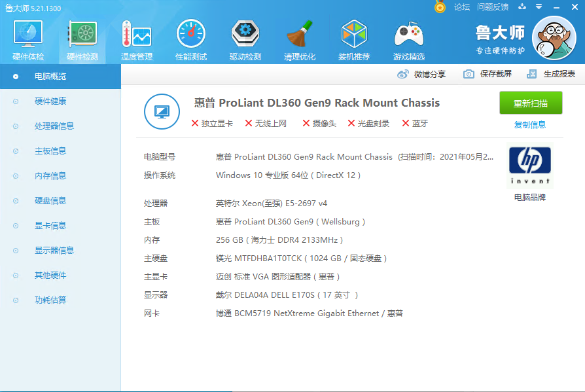Click the gold medal icon in title bar
Image resolution: width=585 pixels, height=392 pixels.
[440, 7]
